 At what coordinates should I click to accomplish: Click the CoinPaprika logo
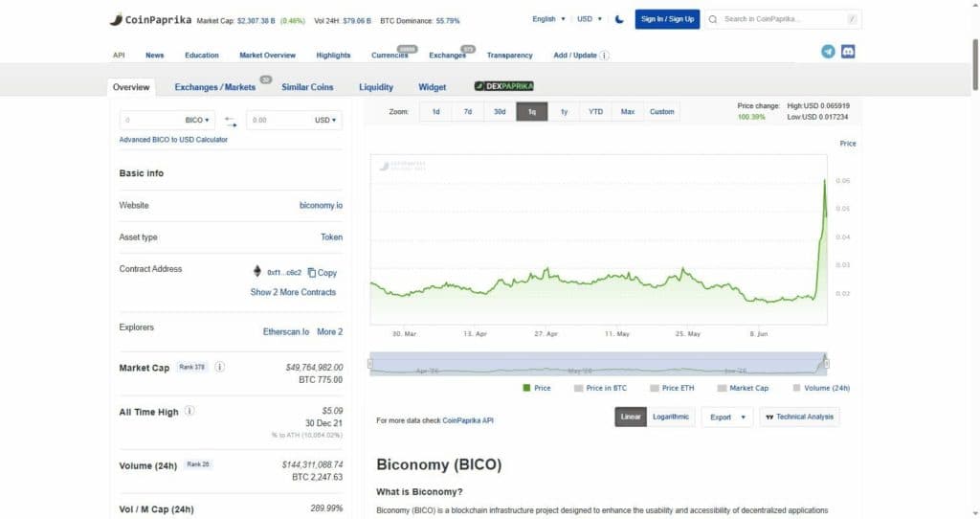(x=150, y=19)
